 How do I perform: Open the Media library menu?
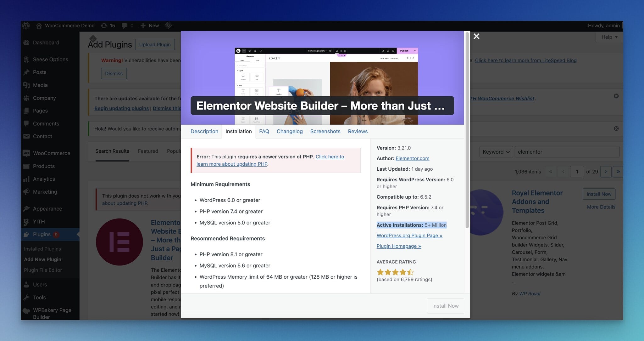pyautogui.click(x=40, y=85)
